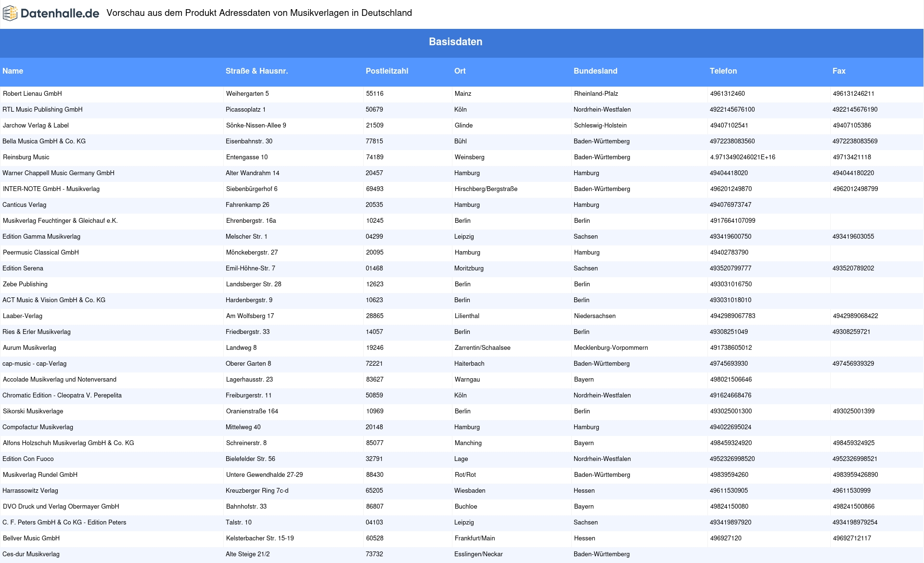Click Musikverlag Feuchtinger & Gleichauf e.K.
This screenshot has width=924, height=563.
(60, 221)
